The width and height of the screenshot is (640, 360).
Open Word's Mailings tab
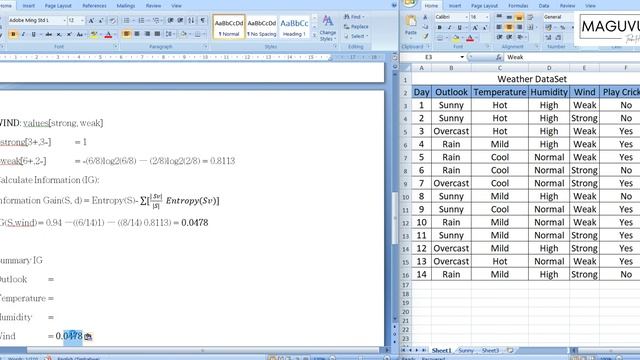pos(126,6)
